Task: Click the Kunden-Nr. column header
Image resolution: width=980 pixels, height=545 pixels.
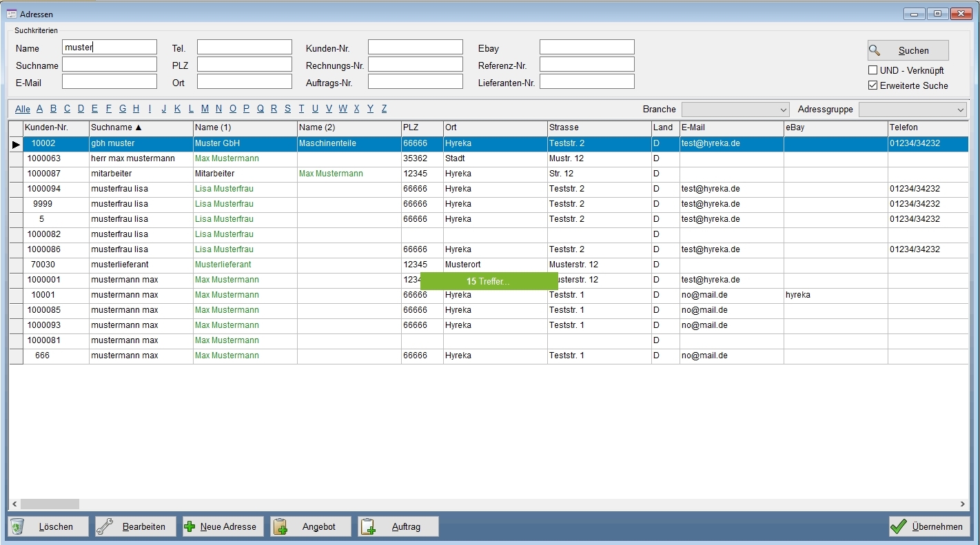Action: click(x=55, y=127)
